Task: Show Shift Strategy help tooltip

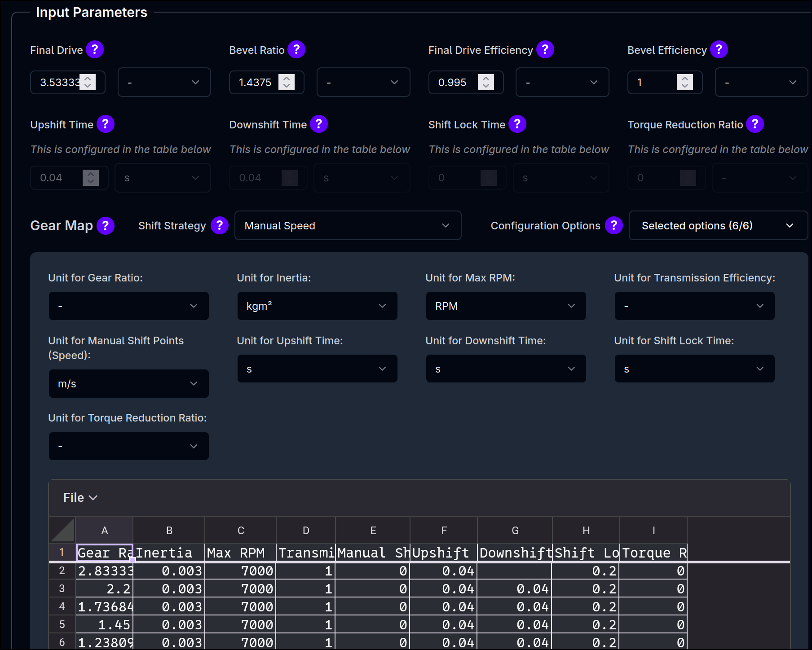Action: pyautogui.click(x=220, y=225)
